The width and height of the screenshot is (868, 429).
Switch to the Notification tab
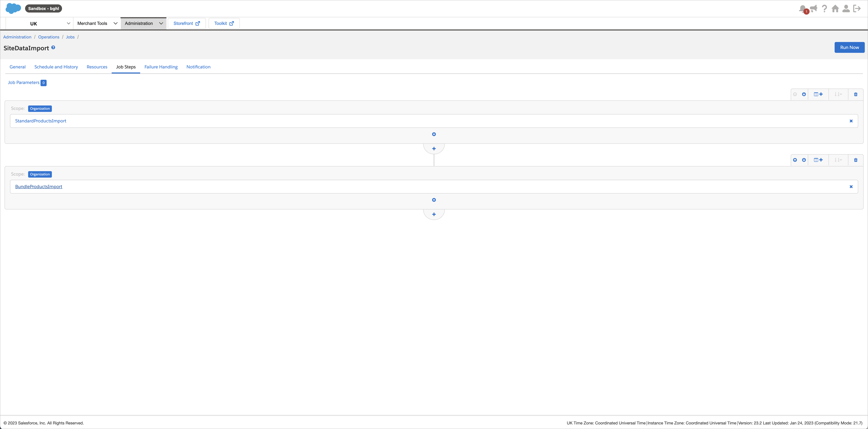click(x=198, y=67)
